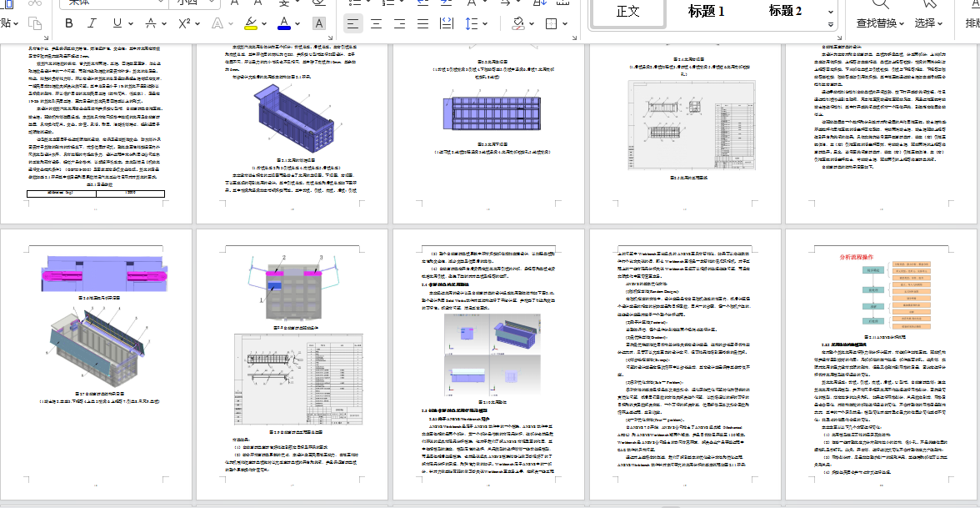The height and width of the screenshot is (508, 980).
Task: Open underline style dropdown arrow
Action: (130, 23)
